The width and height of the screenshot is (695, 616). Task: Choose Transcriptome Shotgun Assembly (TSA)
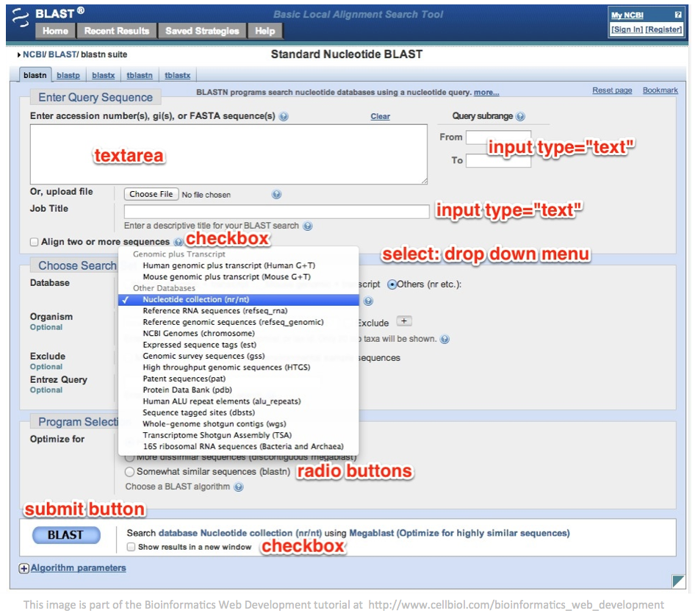[239, 435]
